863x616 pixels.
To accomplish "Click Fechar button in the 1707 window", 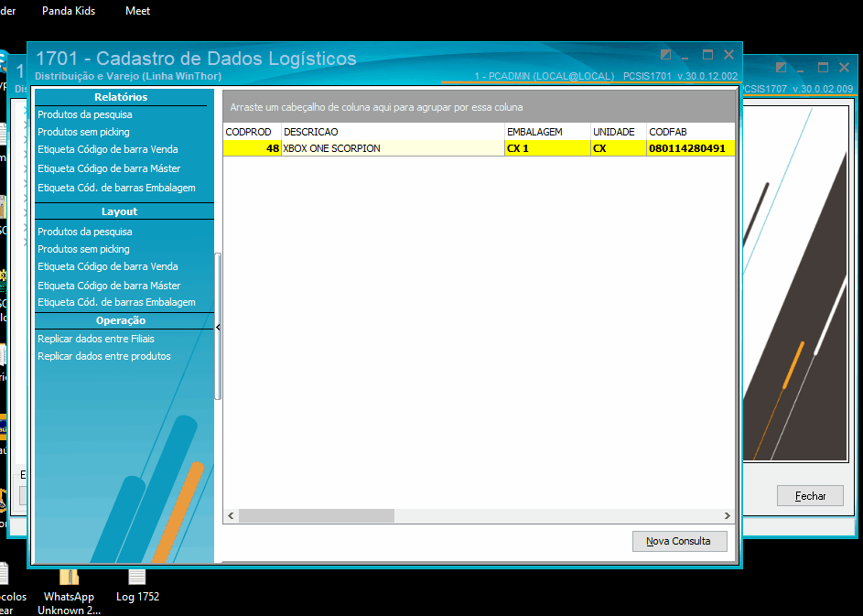I will tap(810, 496).
